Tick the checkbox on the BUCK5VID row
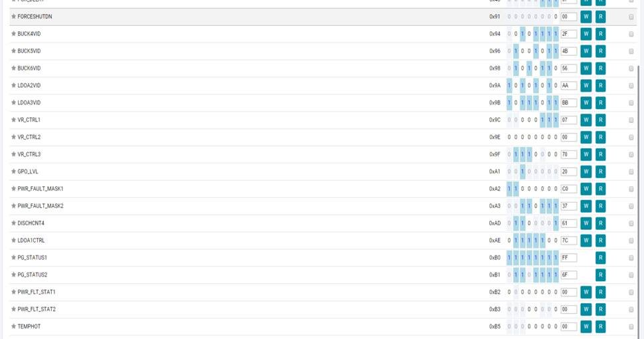 631,51
